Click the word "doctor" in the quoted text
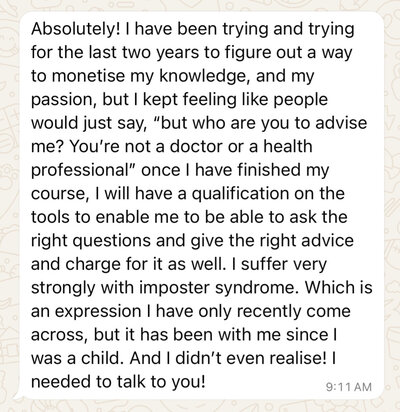The height and width of the screenshot is (412, 400). tap(197, 147)
